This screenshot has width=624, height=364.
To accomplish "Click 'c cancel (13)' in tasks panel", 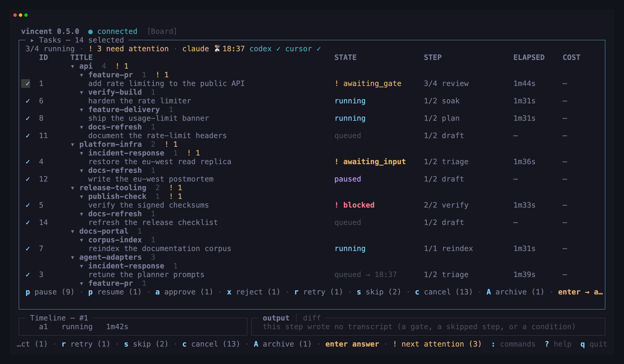I will pos(444,292).
